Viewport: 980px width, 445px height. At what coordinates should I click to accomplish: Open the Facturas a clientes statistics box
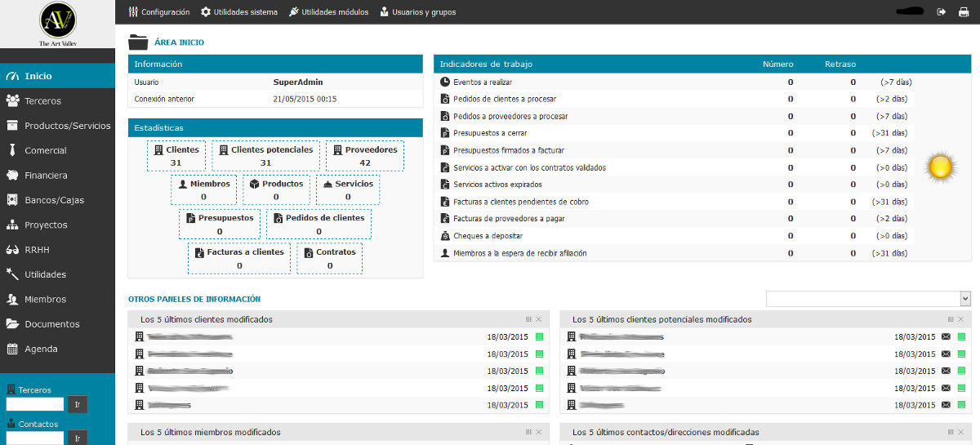[239, 258]
